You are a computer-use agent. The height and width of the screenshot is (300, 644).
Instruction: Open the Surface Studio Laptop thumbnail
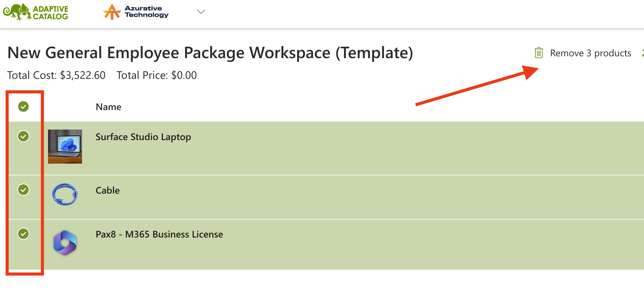click(x=65, y=147)
